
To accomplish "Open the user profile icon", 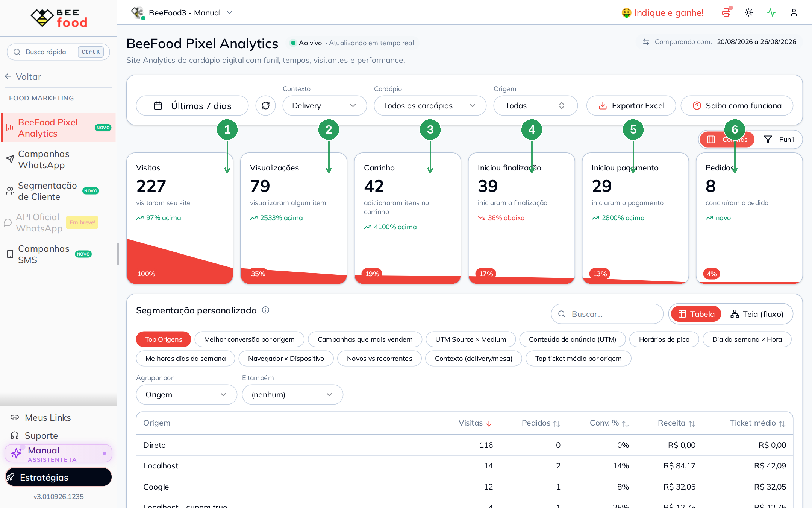I will (x=794, y=12).
